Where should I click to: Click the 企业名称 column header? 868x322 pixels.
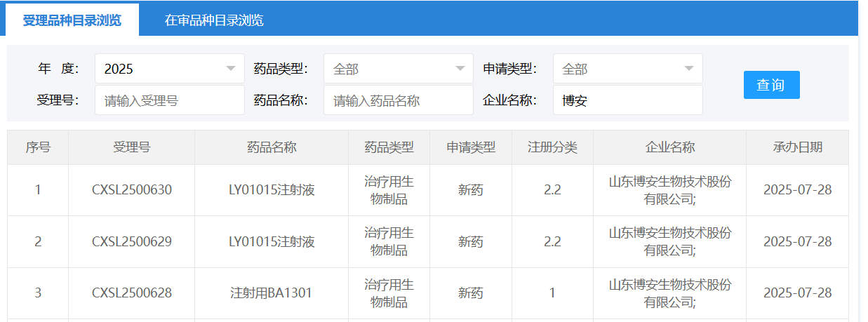(670, 147)
